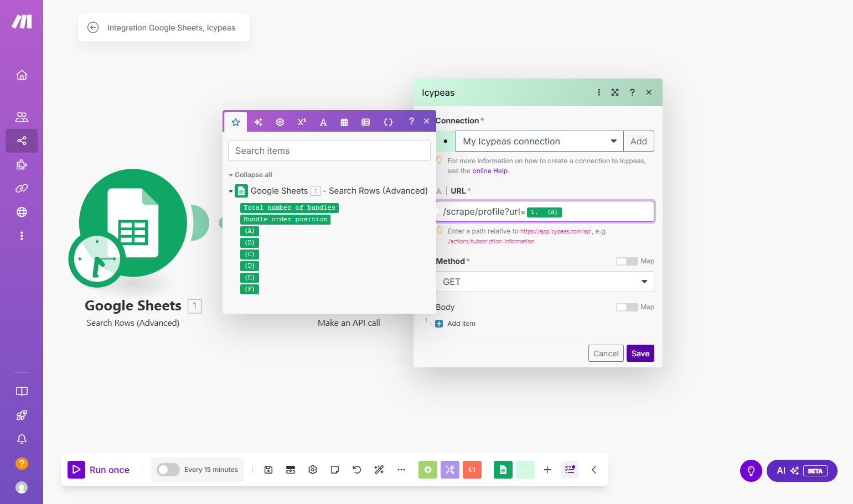Open Connections link icon in sidebar
The image size is (853, 504).
[x=22, y=188]
